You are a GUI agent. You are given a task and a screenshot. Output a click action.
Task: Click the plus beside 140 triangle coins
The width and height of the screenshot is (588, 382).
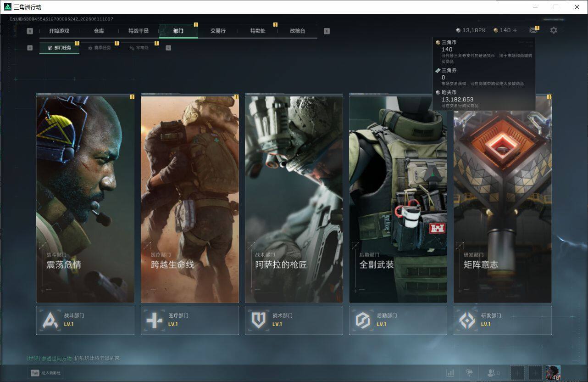pos(515,30)
